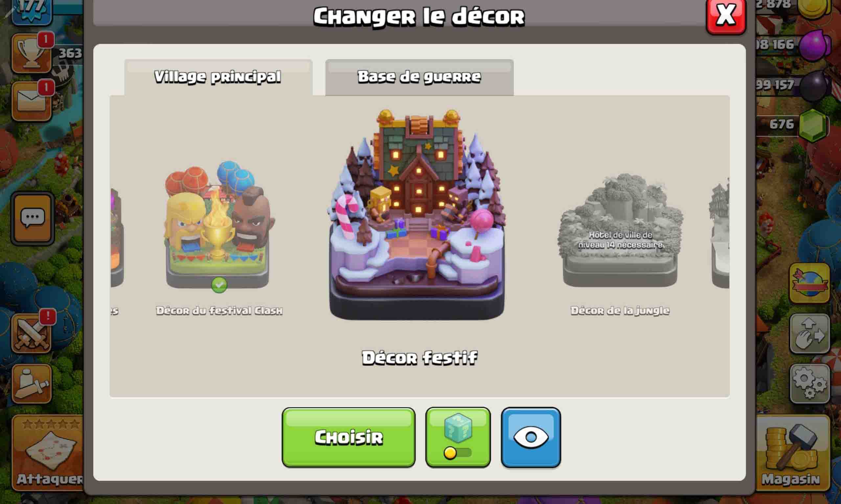
Task: Open the settings gears icon
Action: (810, 383)
